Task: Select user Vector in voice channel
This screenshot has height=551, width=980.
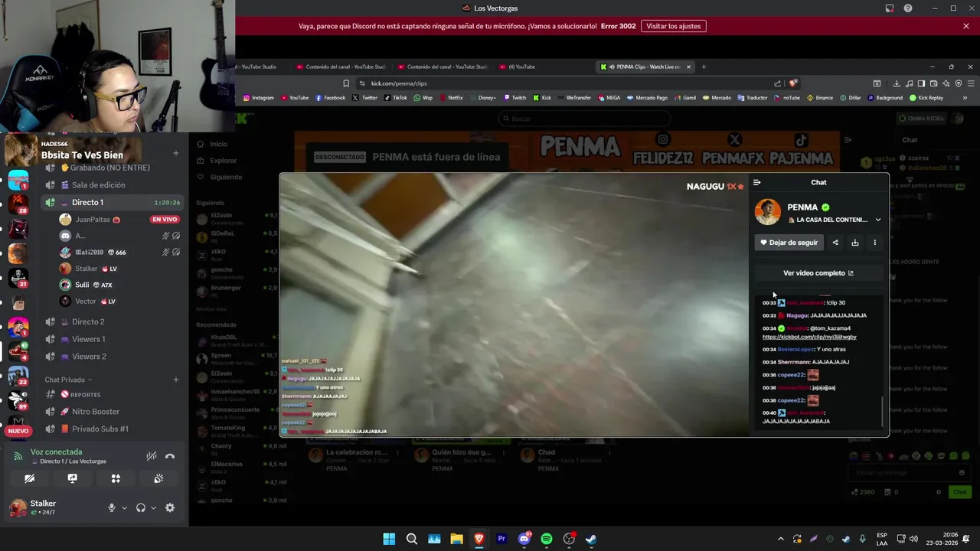Action: click(86, 302)
